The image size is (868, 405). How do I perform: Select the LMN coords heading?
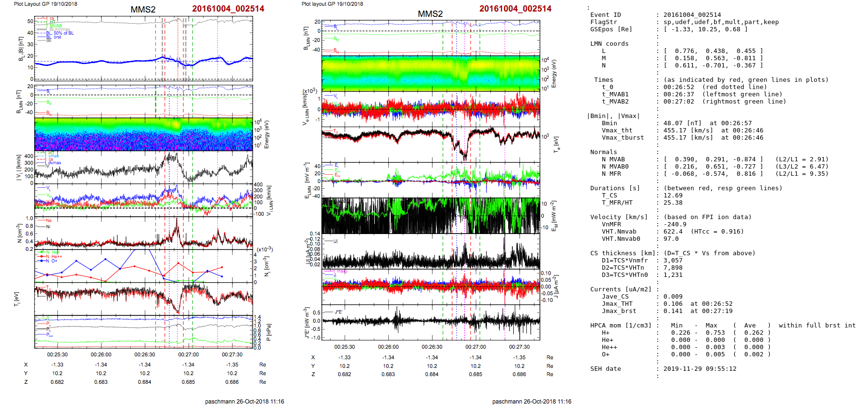coord(609,44)
